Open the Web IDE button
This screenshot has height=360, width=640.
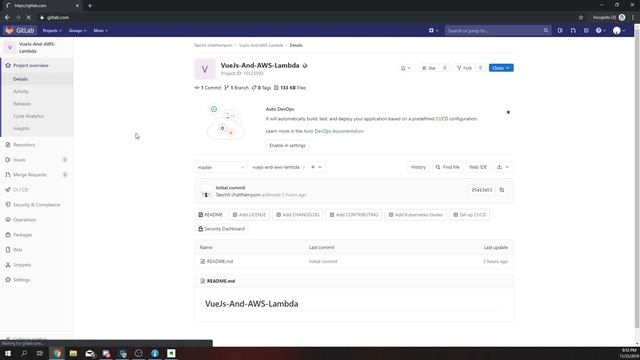(x=478, y=167)
